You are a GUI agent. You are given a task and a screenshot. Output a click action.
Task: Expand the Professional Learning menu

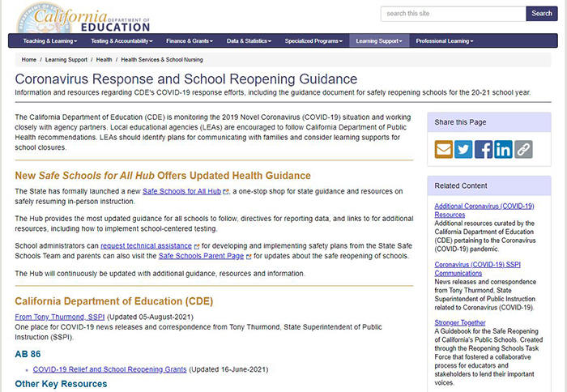(445, 40)
